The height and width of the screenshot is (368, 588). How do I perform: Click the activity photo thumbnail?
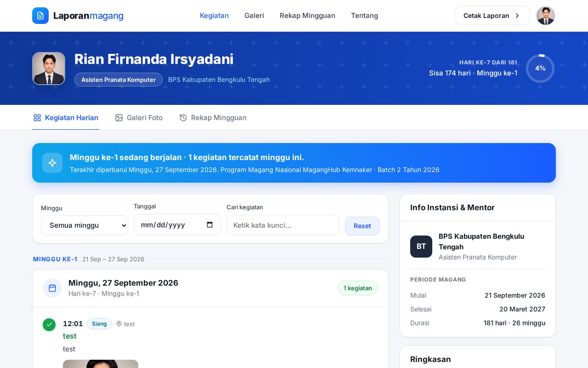pyautogui.click(x=101, y=364)
